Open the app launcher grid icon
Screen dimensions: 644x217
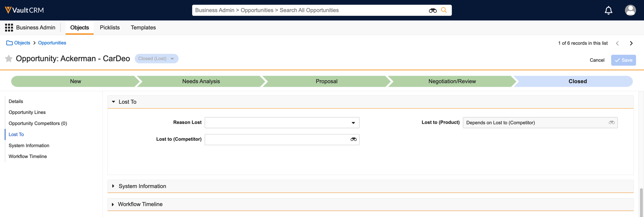[9, 28]
